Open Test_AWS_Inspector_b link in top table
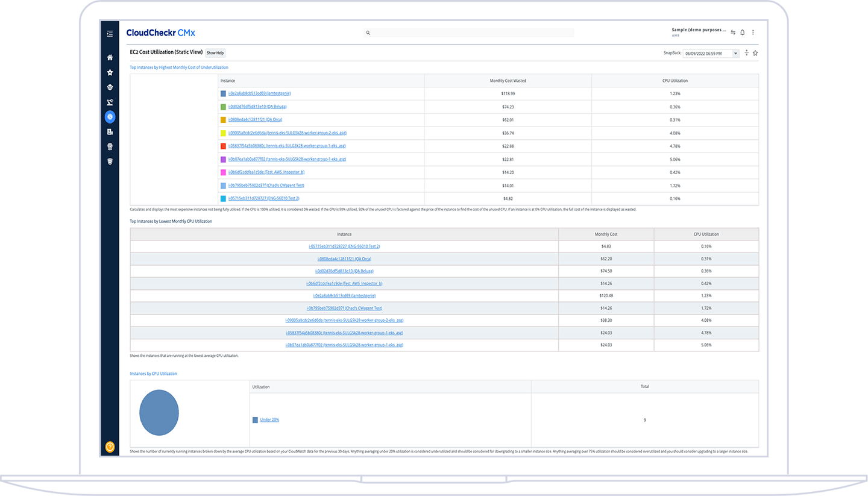This screenshot has width=868, height=496. click(x=266, y=172)
